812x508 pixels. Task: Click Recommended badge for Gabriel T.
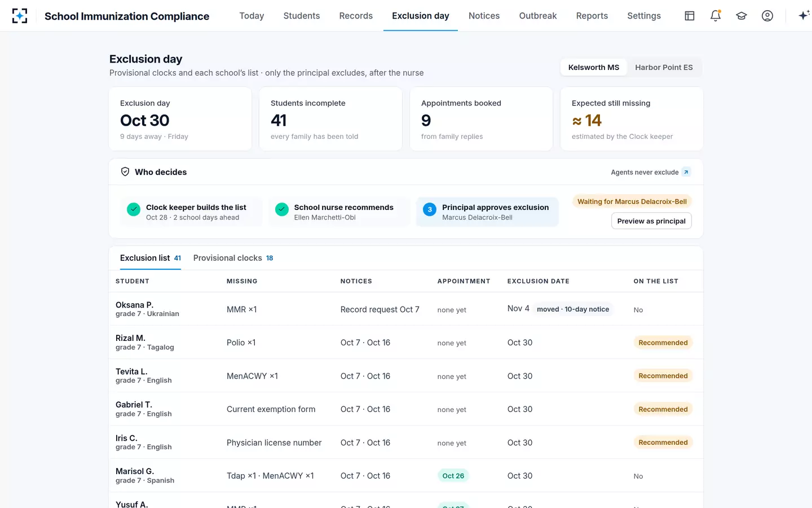(663, 409)
